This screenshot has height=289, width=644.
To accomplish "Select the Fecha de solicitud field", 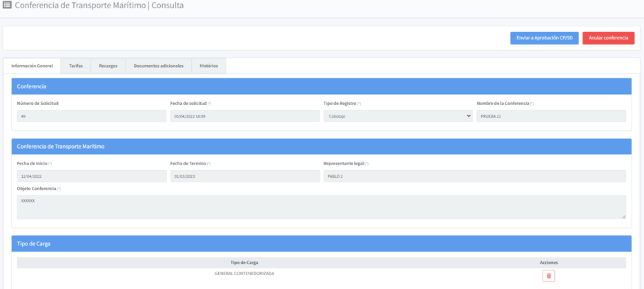I will click(x=244, y=116).
